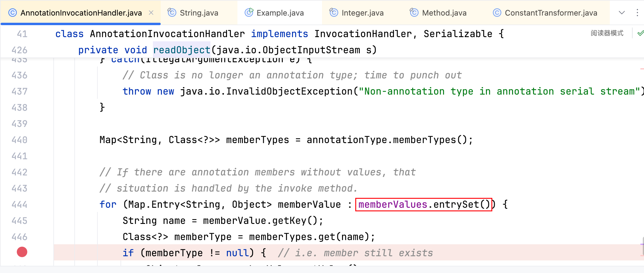Image resolution: width=644 pixels, height=273 pixels.
Task: Switch to the String.java tab
Action: (199, 13)
